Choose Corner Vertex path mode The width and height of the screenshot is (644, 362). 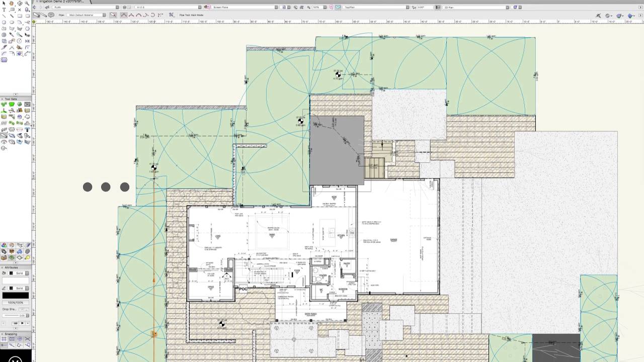(124, 15)
